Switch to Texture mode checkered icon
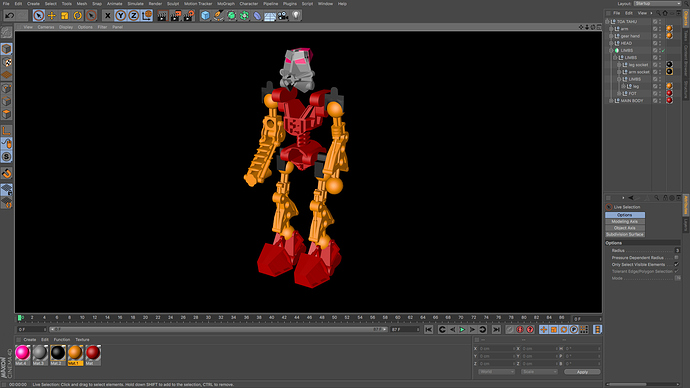Viewport: 690px width, 388px height. [7, 62]
